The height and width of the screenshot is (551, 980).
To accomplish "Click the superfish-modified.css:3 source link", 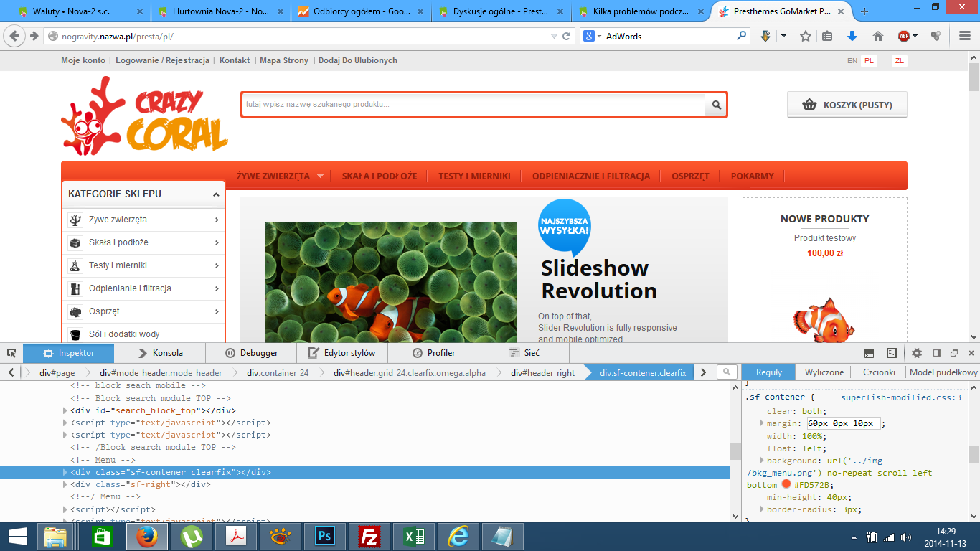I will tap(901, 397).
